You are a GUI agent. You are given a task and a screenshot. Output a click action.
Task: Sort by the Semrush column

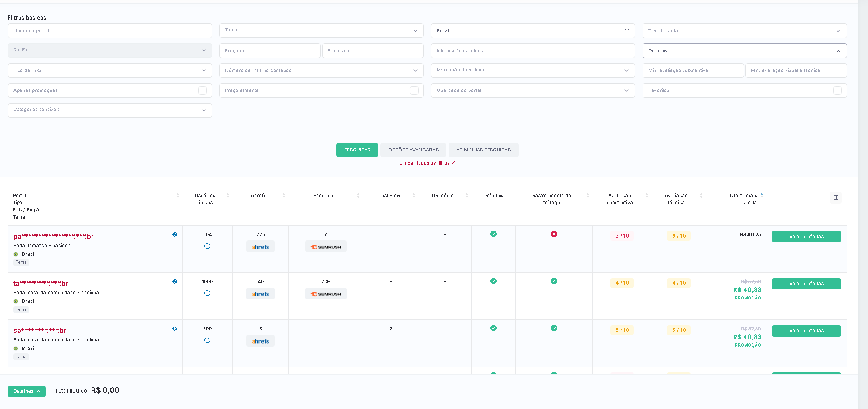point(358,195)
